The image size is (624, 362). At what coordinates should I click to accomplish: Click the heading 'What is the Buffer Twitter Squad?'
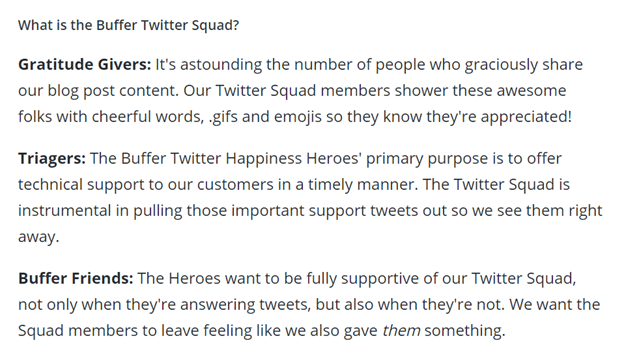pyautogui.click(x=129, y=25)
